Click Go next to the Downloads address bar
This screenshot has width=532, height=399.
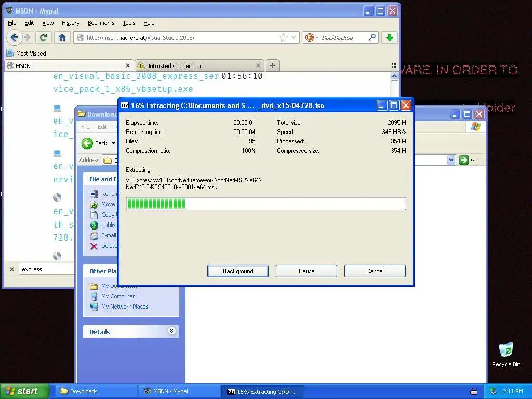click(469, 160)
